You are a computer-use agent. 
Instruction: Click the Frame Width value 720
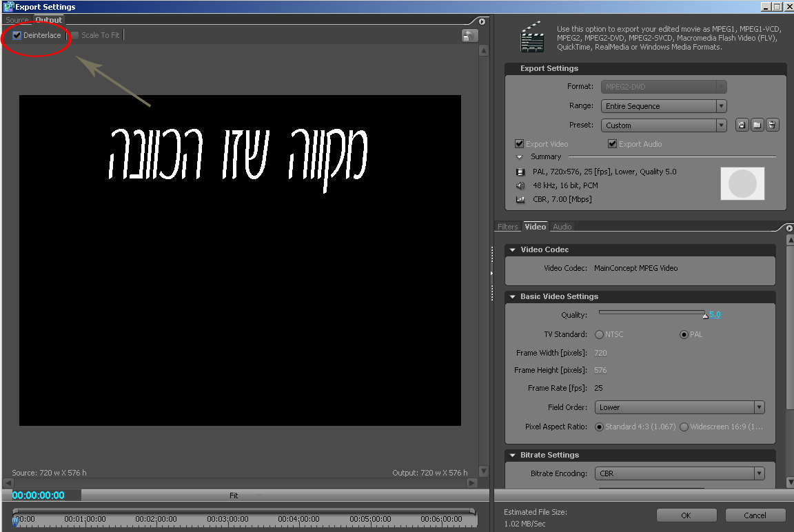600,353
